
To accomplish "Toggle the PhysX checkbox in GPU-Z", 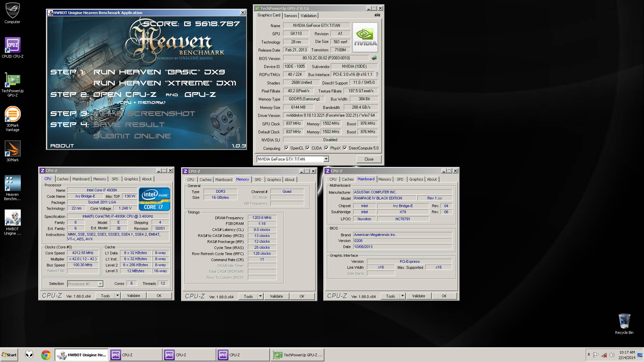I will 326,148.
